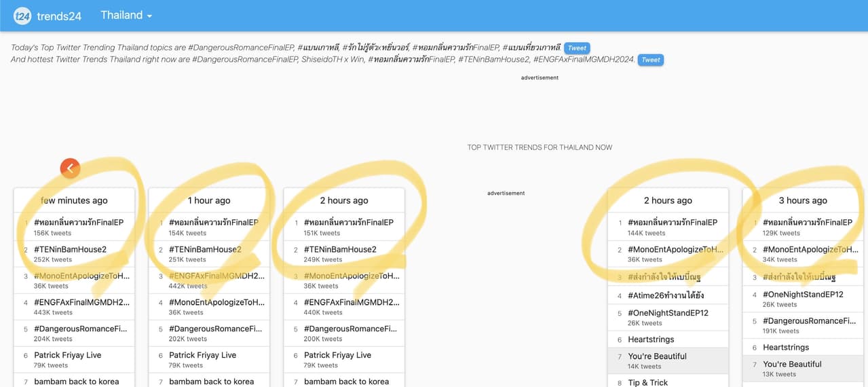This screenshot has height=387, width=868.
Task: Open #MonoEntApologizeToH with 34K tweets
Action: 810,249
